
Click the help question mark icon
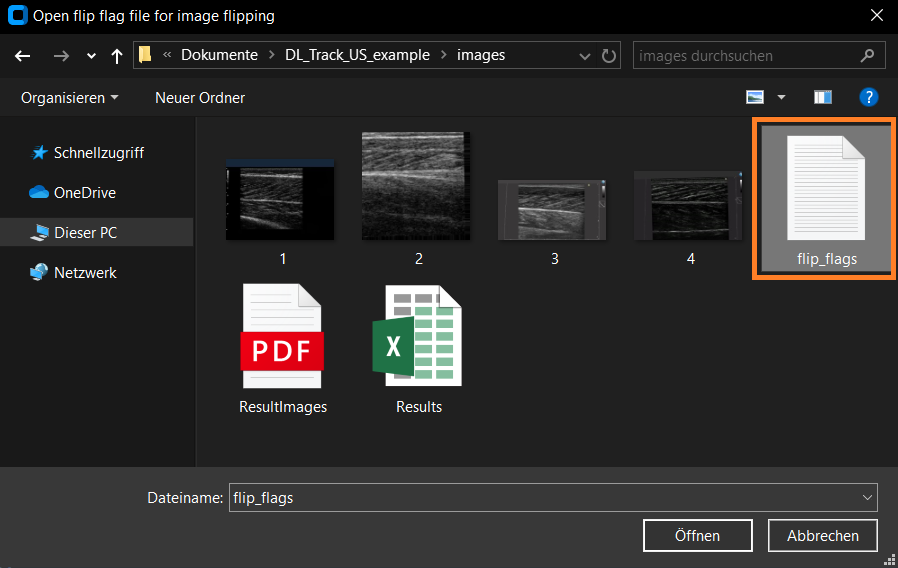click(x=868, y=97)
